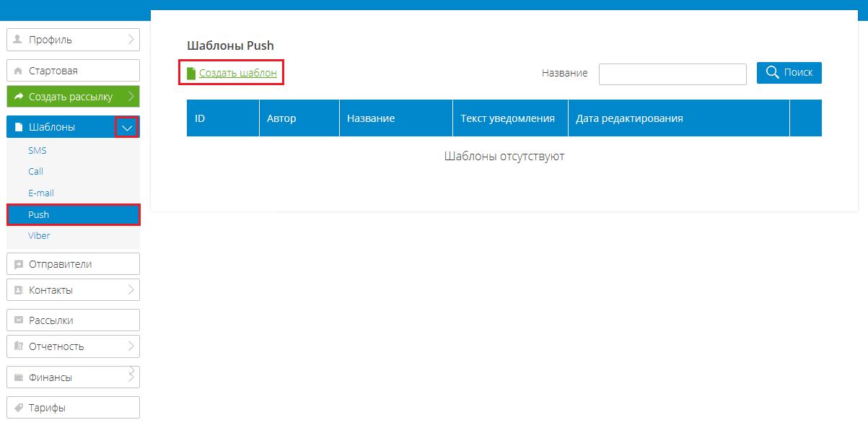This screenshot has height=433, width=868.
Task: Open the E-mail templates submenu item
Action: 41,193
